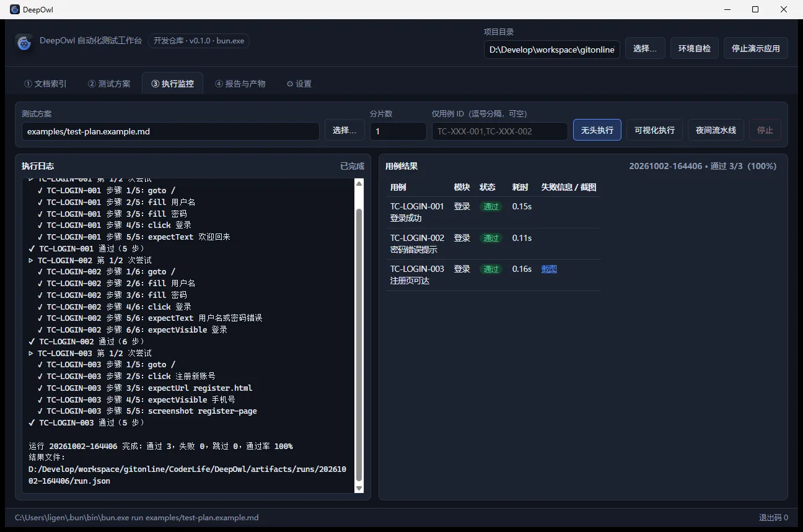Click the 失败信息 / 截图 column header
Image resolution: width=803 pixels, height=532 pixels.
click(x=568, y=187)
